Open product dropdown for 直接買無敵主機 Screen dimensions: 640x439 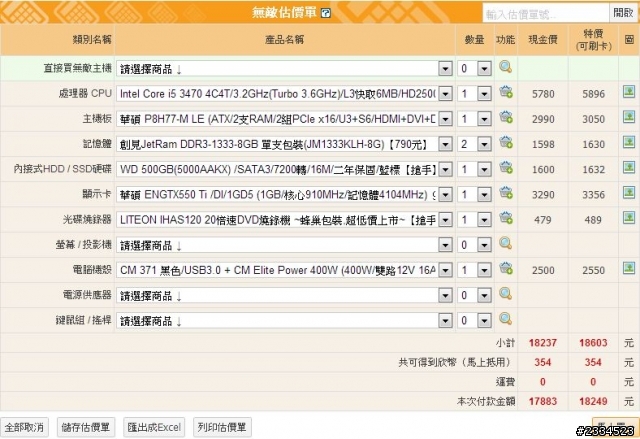(284, 69)
